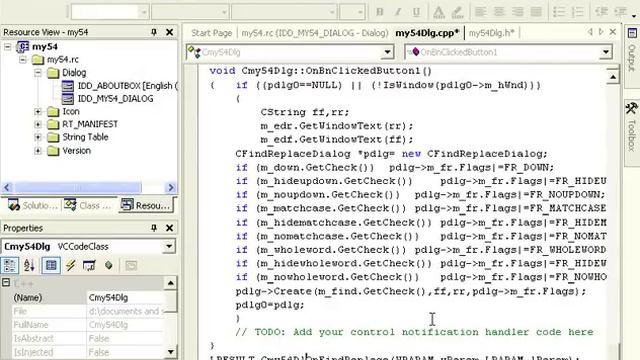Click the background highlight color icon
640x360 pixels.
click(x=458, y=12)
